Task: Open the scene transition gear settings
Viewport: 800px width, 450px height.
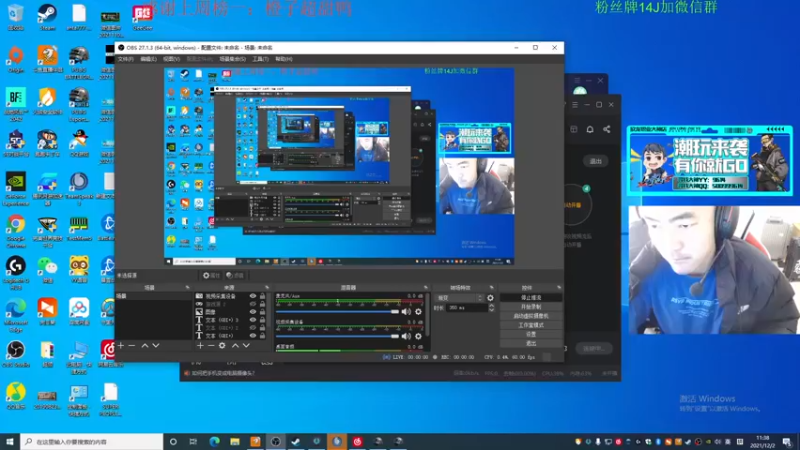Action: tap(490, 298)
